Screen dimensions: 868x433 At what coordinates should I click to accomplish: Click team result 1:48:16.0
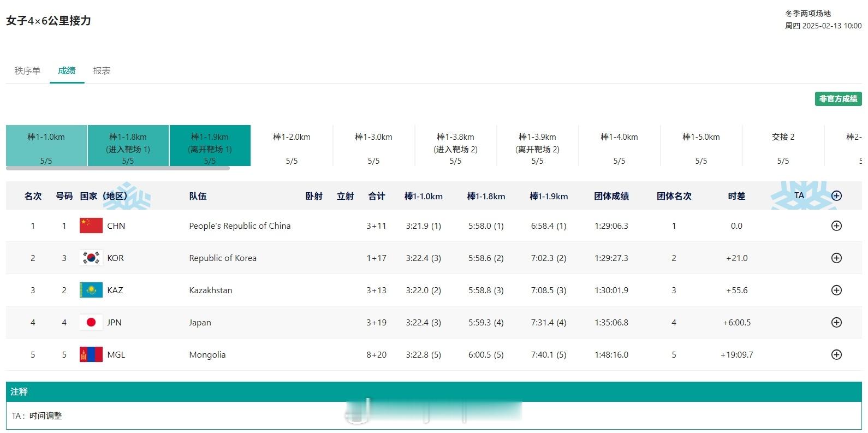[611, 354]
